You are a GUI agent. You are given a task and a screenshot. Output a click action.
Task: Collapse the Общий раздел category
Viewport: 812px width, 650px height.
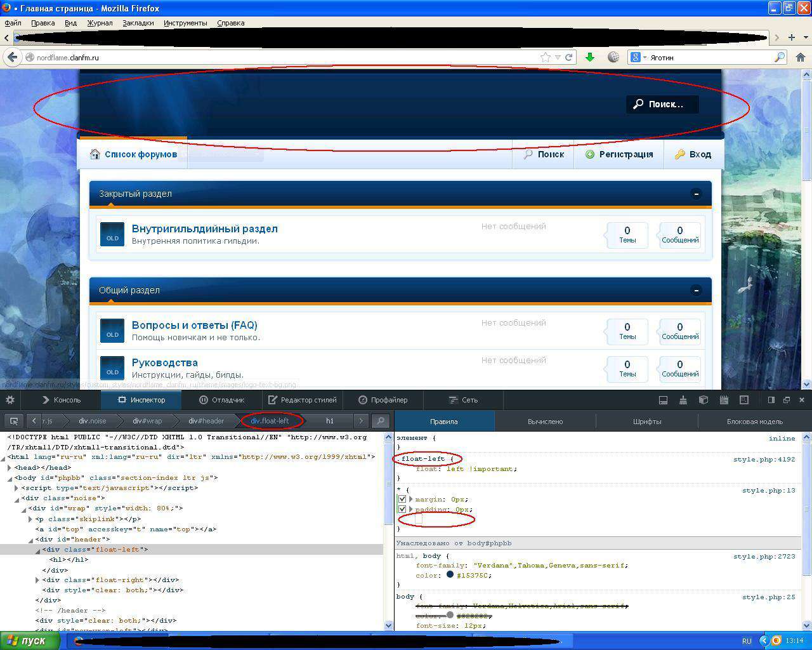tap(696, 290)
